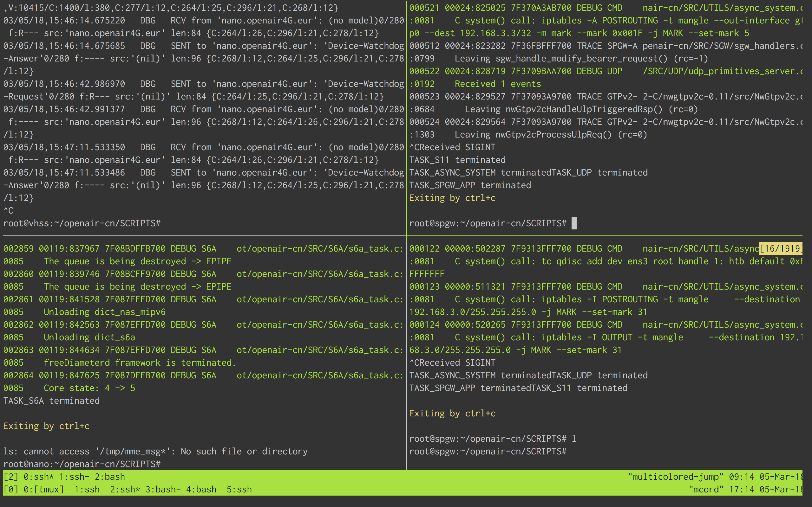The width and height of the screenshot is (812, 507).
Task: Open 0:[tmux] window in outer status bar
Action: pos(44,489)
